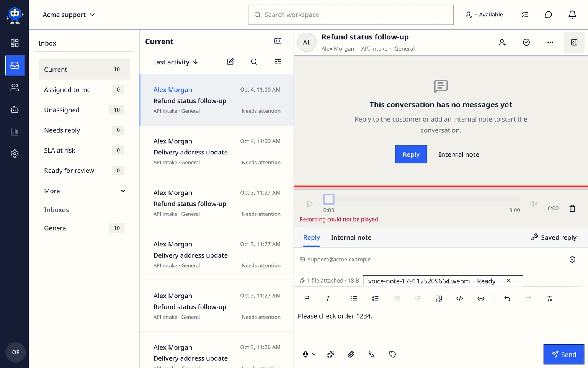This screenshot has width=588, height=368.
Task: Toggle italic formatting
Action: (328, 299)
